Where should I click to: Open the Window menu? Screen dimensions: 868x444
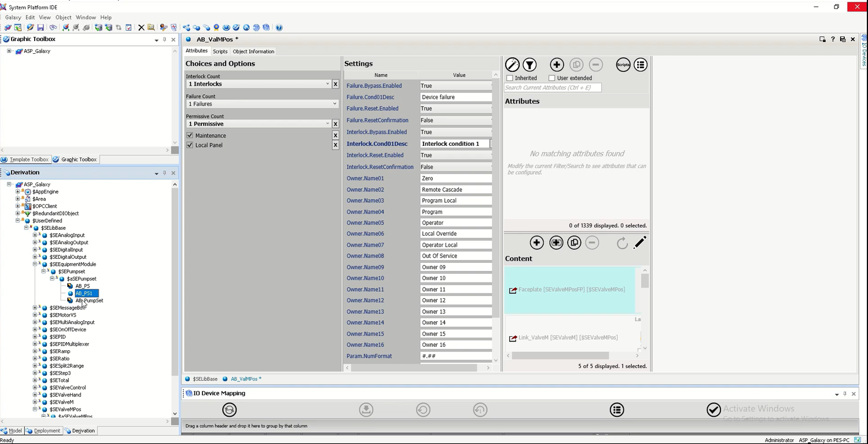(x=86, y=17)
